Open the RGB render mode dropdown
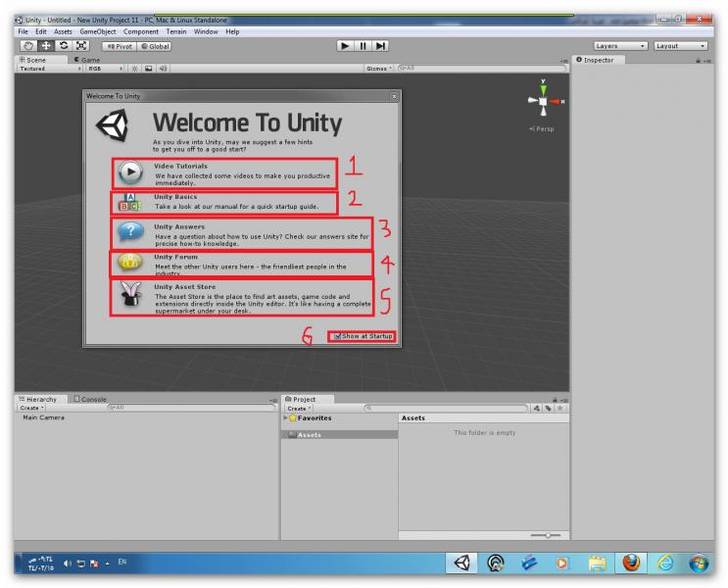Screen dimensions: 728x588 (105, 69)
